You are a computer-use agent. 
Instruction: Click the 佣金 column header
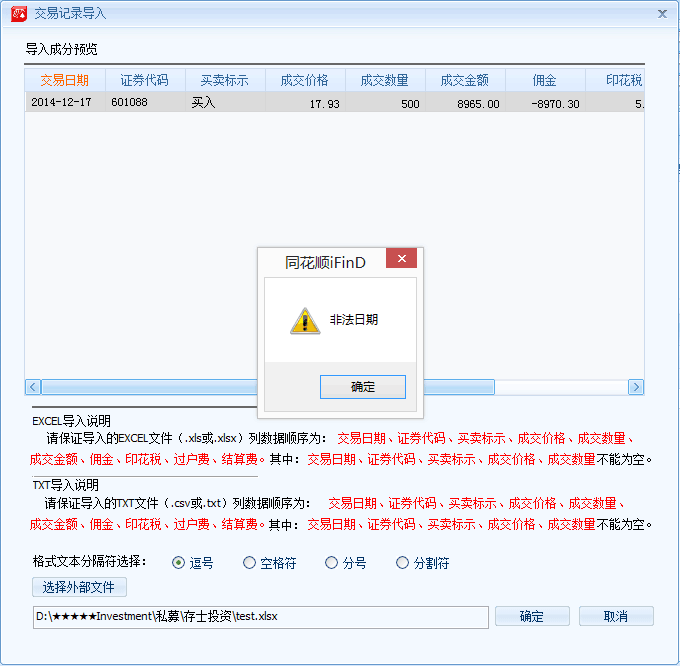click(x=545, y=80)
